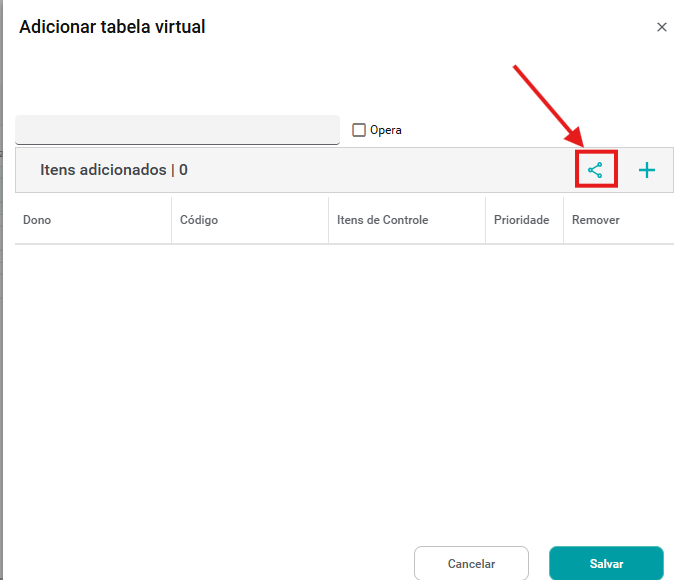Click divider between Prioridade and Remover columns

click(563, 220)
